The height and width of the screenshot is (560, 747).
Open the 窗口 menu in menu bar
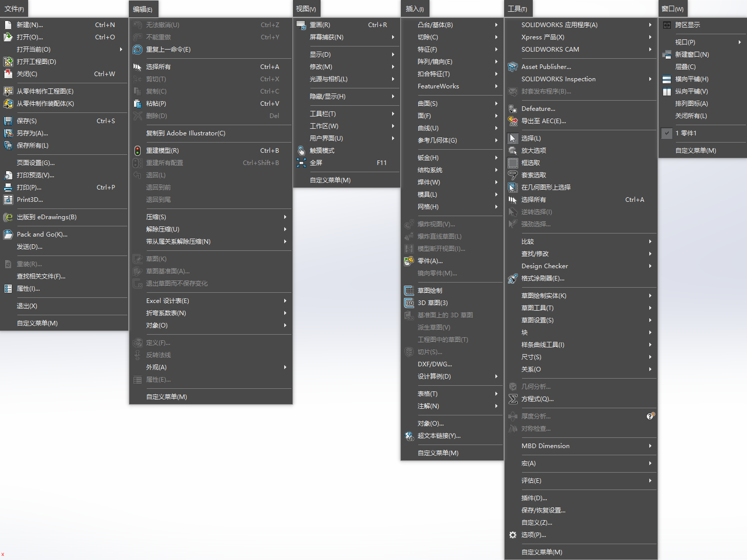tap(672, 9)
